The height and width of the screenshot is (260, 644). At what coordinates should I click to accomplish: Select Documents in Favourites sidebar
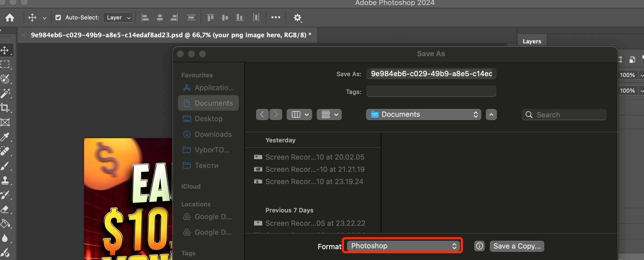208,103
